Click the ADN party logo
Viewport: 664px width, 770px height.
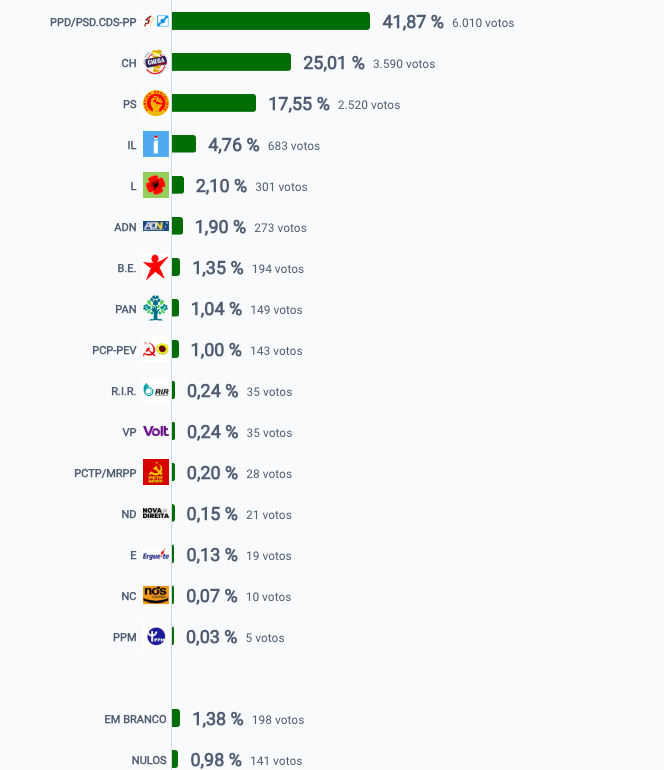[x=156, y=226]
